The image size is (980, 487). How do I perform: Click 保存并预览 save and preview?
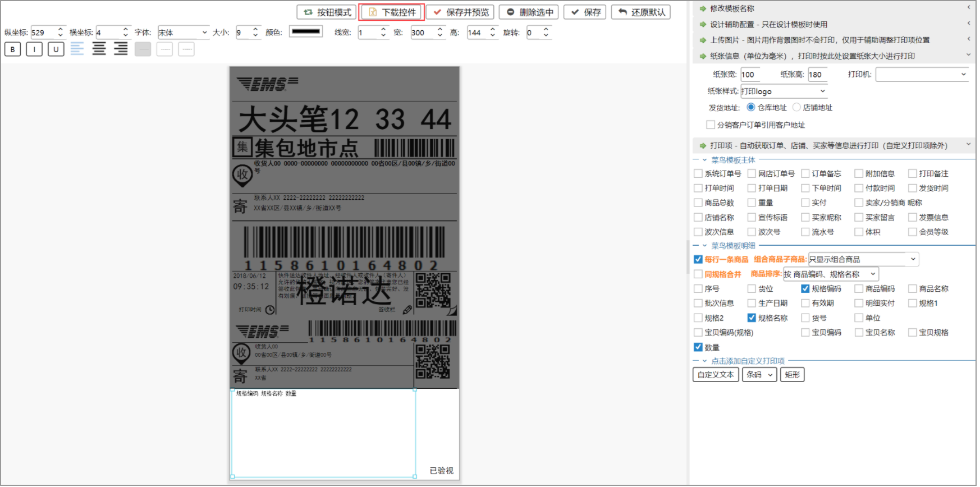pos(460,12)
